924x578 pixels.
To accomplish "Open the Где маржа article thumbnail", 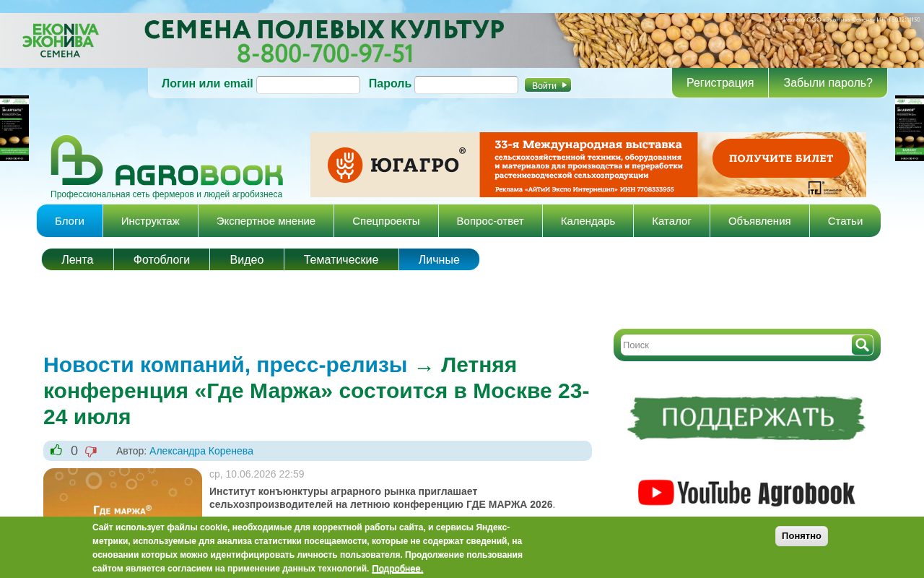I will (x=123, y=493).
